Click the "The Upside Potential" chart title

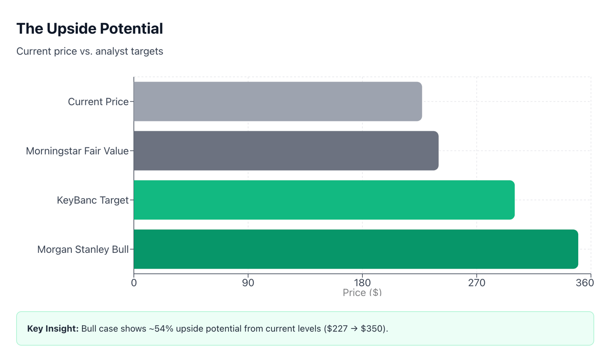click(89, 29)
